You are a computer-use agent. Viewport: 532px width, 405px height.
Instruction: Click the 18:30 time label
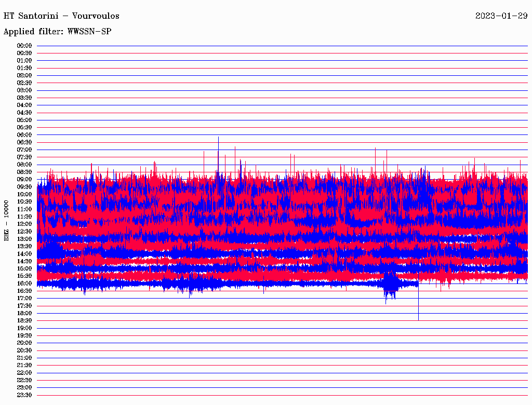24,320
